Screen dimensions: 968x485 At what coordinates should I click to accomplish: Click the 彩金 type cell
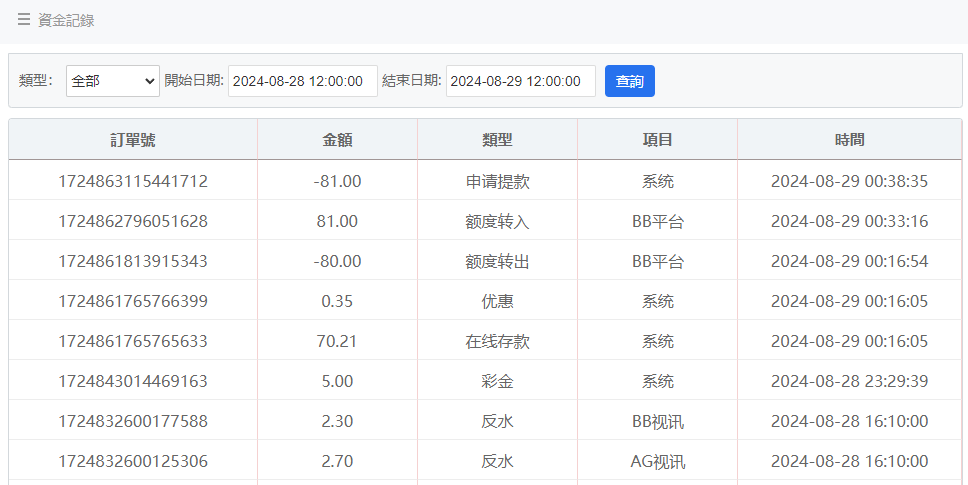[x=497, y=381]
